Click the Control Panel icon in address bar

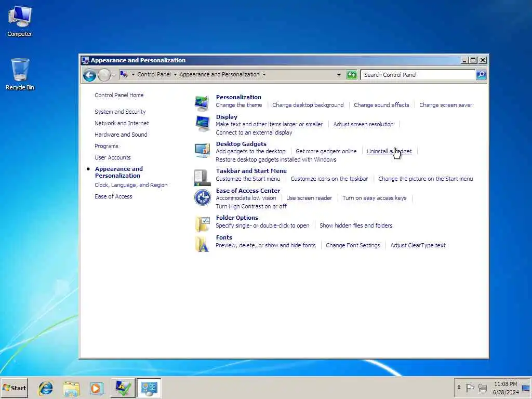pyautogui.click(x=124, y=74)
